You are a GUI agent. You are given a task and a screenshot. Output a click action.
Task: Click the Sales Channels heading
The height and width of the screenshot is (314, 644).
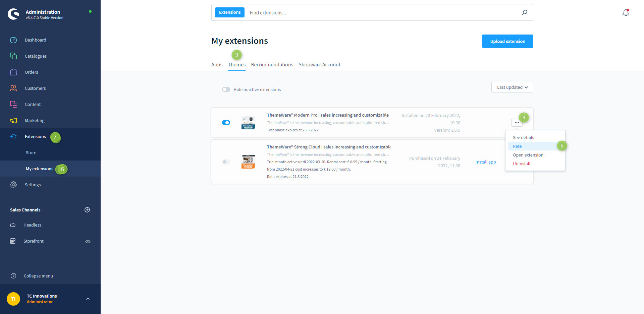(25, 210)
